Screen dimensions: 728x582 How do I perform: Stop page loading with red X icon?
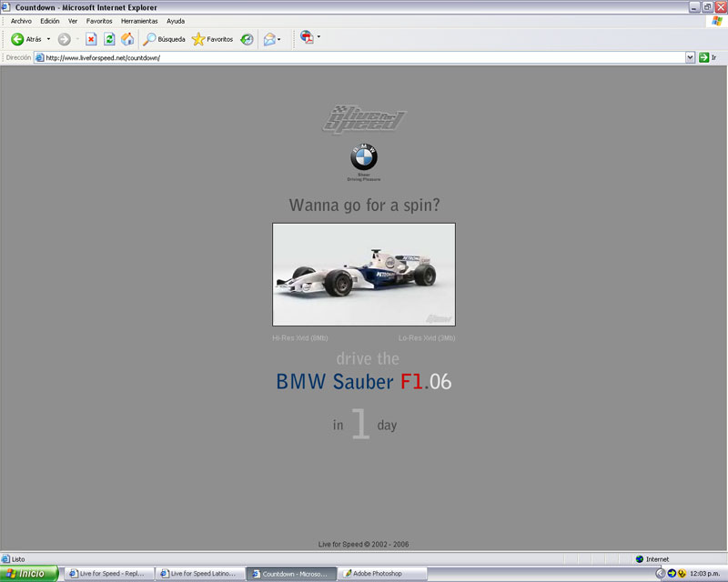(x=91, y=39)
